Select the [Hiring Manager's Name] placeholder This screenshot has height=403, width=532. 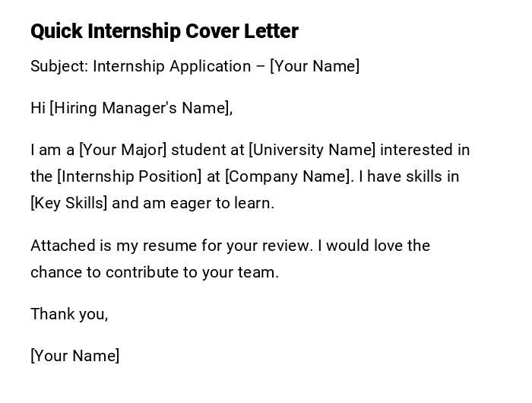pyautogui.click(x=141, y=108)
